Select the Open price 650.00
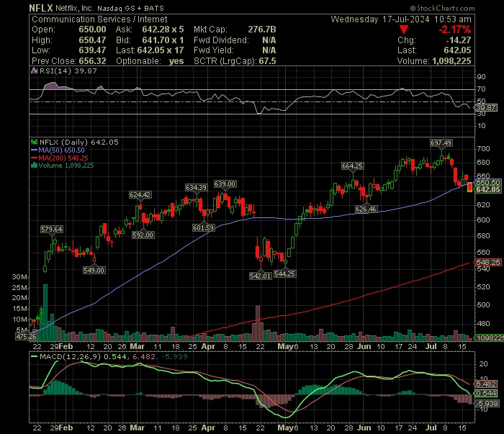This screenshot has width=504, height=434. (x=92, y=30)
